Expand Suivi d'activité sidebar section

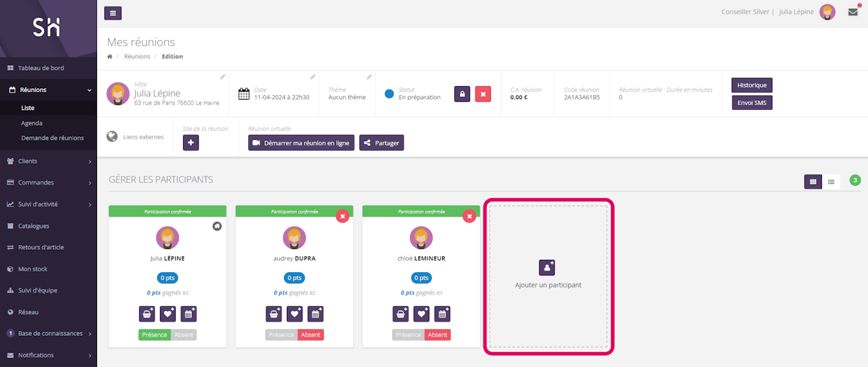tap(47, 204)
